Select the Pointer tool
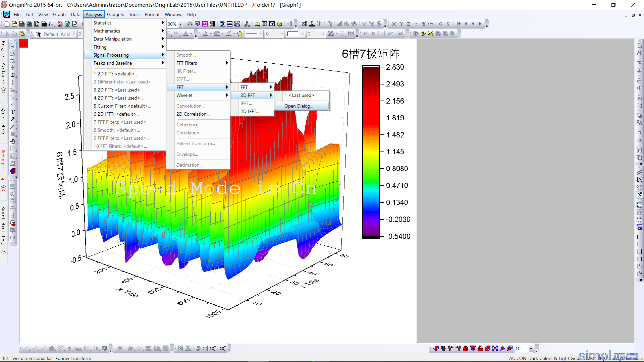644x362 pixels. [13, 45]
